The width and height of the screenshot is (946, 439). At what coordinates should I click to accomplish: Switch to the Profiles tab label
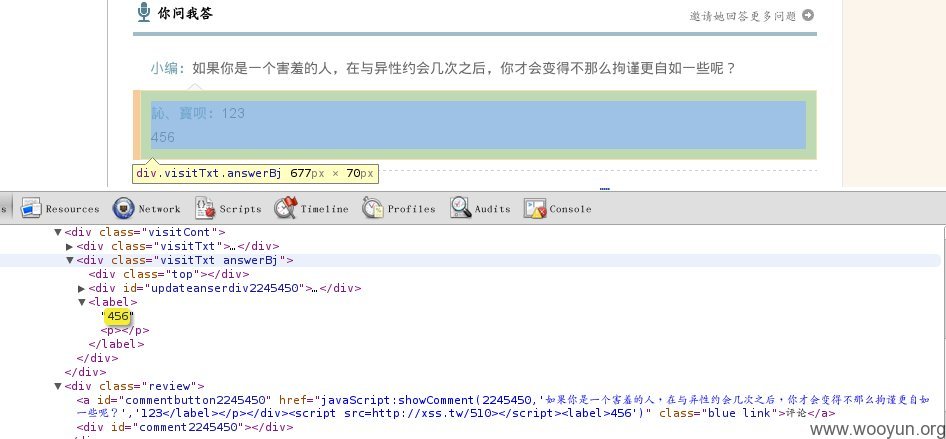411,209
